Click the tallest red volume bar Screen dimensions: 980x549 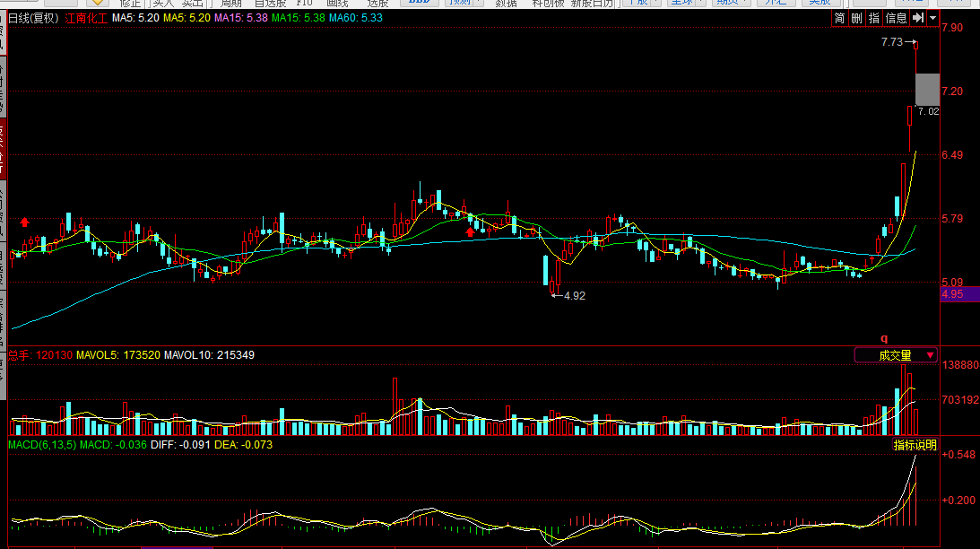point(903,399)
